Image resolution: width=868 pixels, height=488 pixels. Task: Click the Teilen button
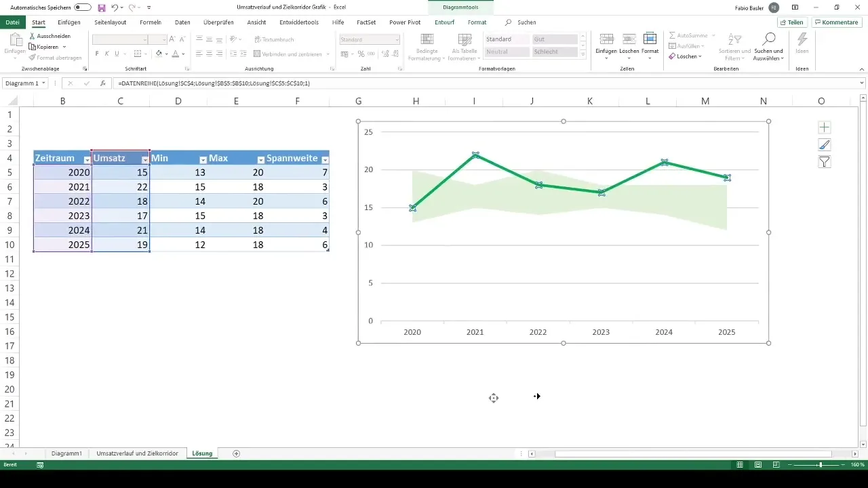[x=791, y=22]
